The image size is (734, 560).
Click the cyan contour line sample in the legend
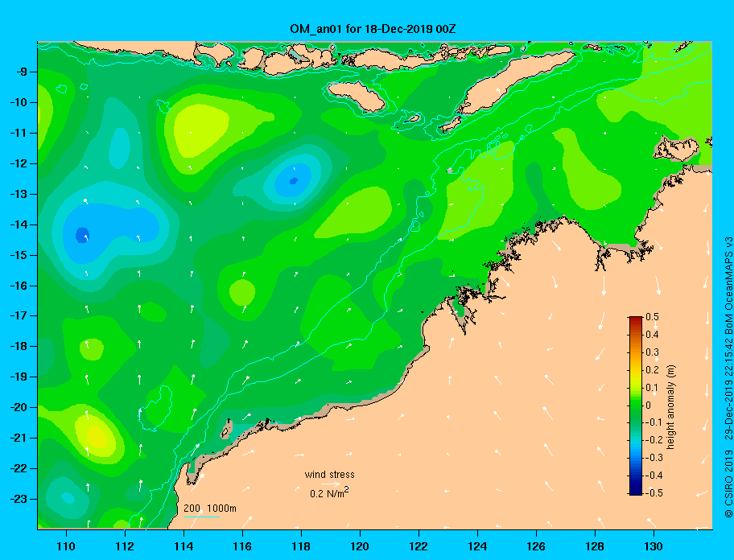pyautogui.click(x=201, y=517)
